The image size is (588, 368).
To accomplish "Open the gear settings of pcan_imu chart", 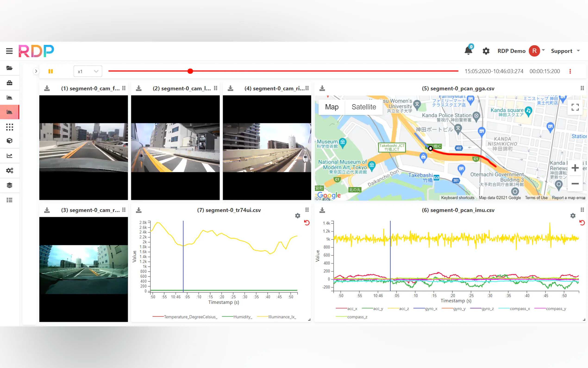I will (x=573, y=216).
